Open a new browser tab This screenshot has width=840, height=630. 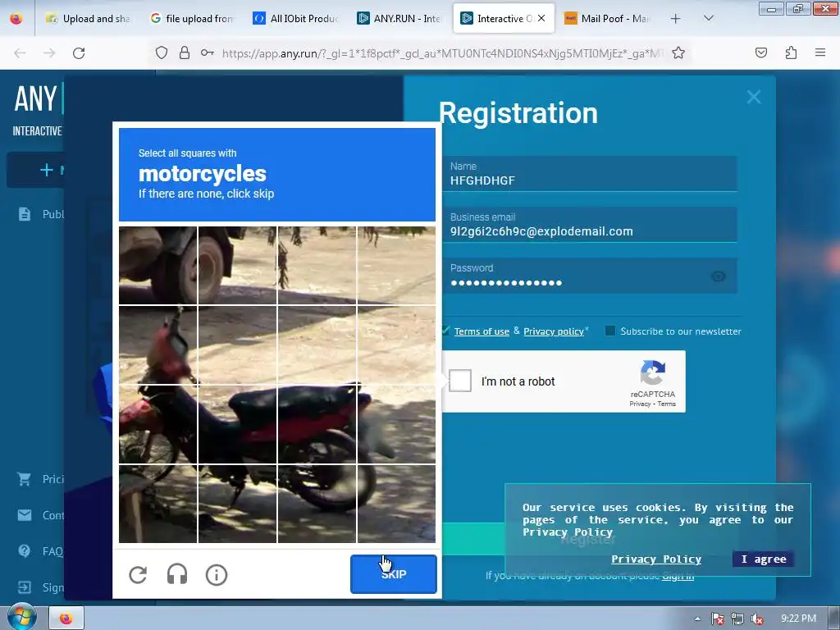point(676,19)
